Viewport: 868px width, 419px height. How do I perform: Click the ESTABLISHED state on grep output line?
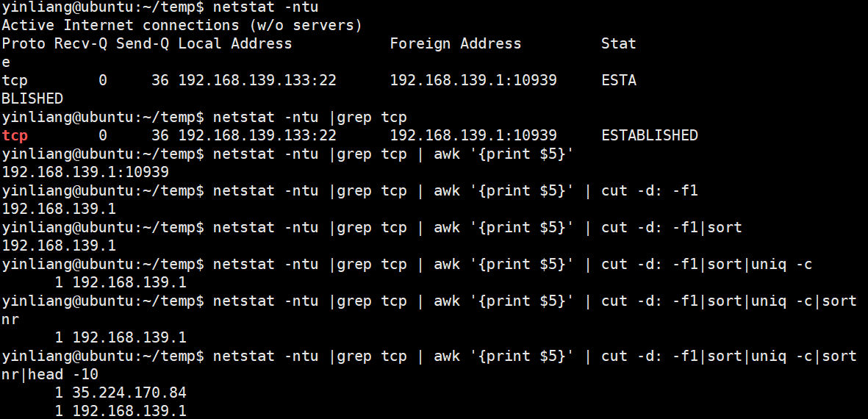click(x=649, y=135)
